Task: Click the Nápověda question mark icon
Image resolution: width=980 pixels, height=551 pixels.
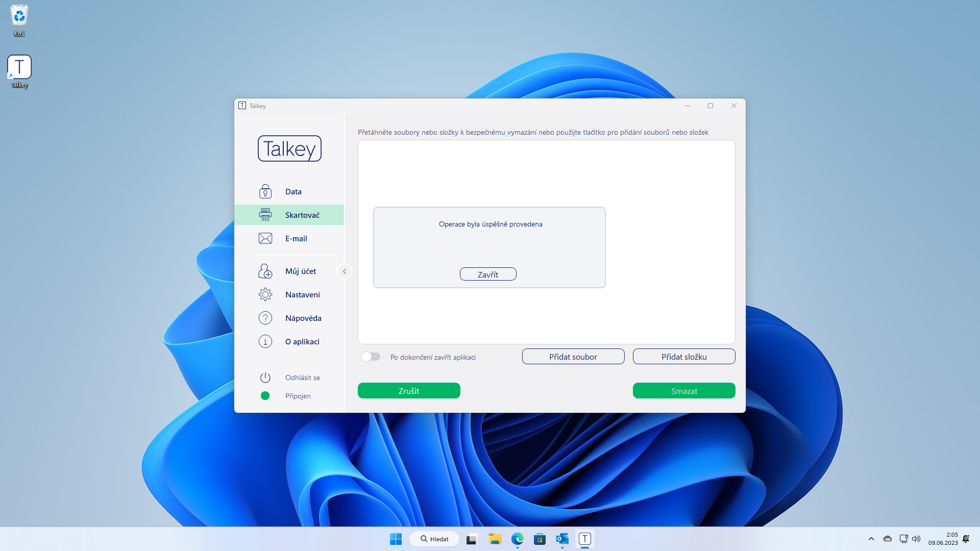Action: 265,318
